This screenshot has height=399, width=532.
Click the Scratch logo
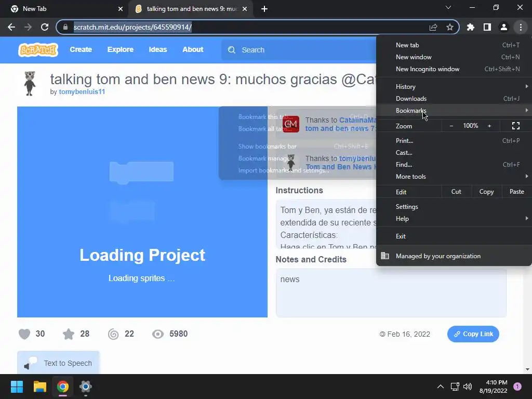click(38, 50)
